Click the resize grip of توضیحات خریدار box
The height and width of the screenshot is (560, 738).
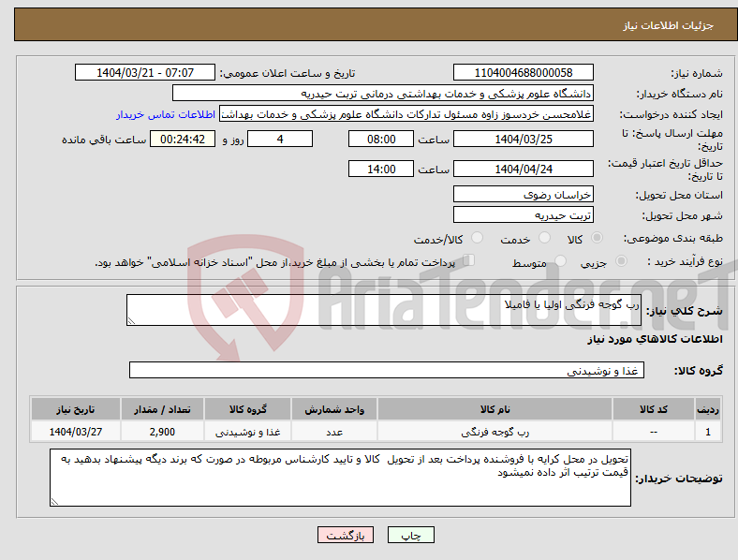pos(54,502)
